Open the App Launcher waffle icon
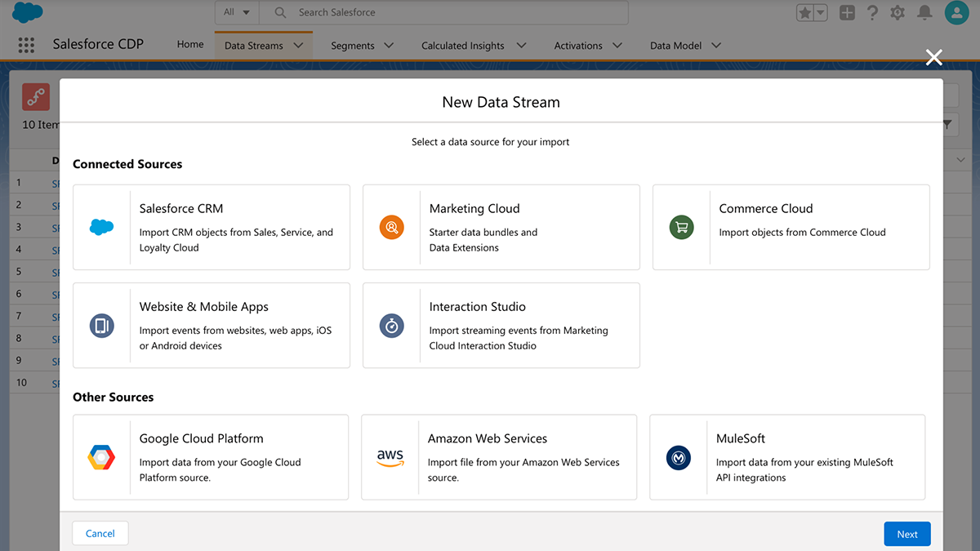 point(25,44)
